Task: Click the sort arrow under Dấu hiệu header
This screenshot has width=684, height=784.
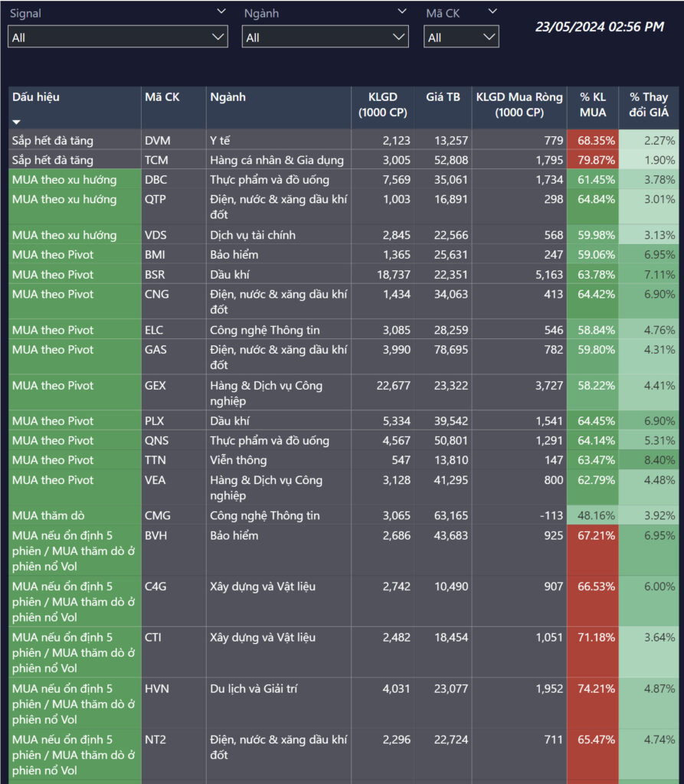Action: pyautogui.click(x=17, y=122)
